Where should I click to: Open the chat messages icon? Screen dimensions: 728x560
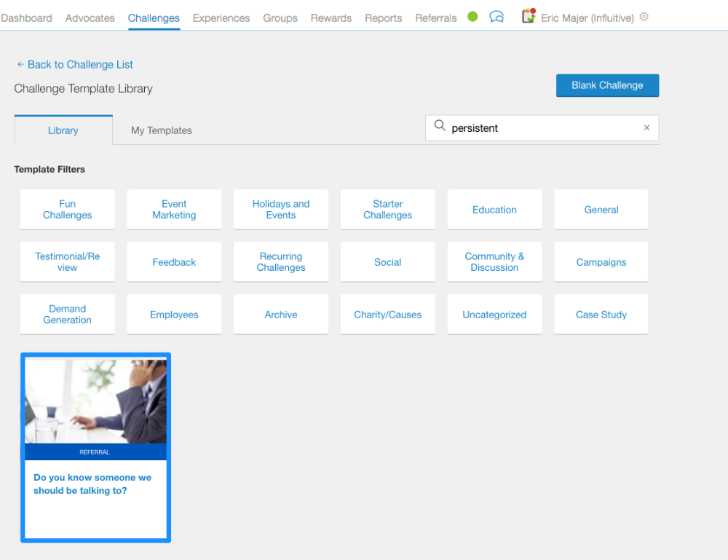tap(496, 17)
